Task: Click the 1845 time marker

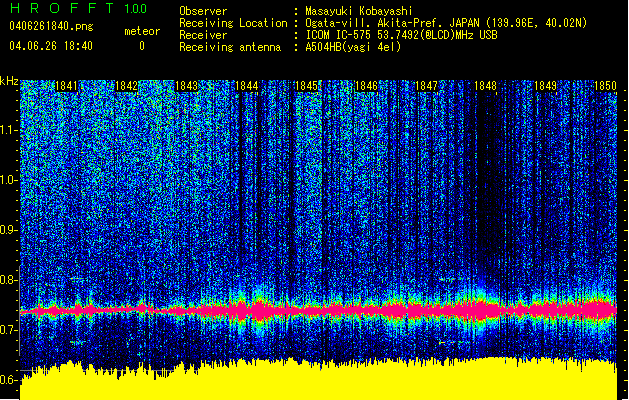Action: tap(306, 86)
